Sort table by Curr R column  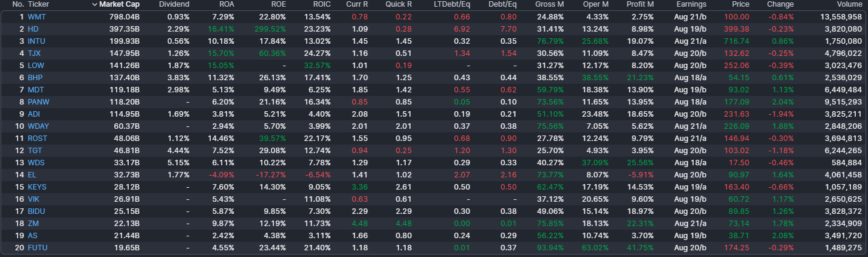(357, 4)
